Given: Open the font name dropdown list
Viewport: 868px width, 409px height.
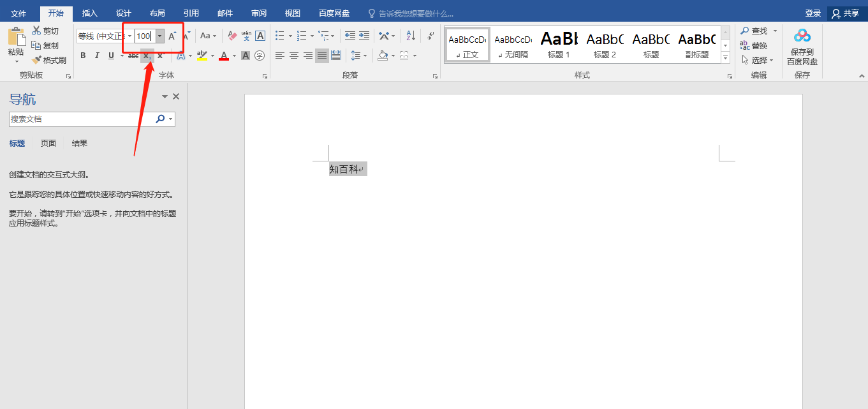Looking at the screenshot, I should coord(129,36).
